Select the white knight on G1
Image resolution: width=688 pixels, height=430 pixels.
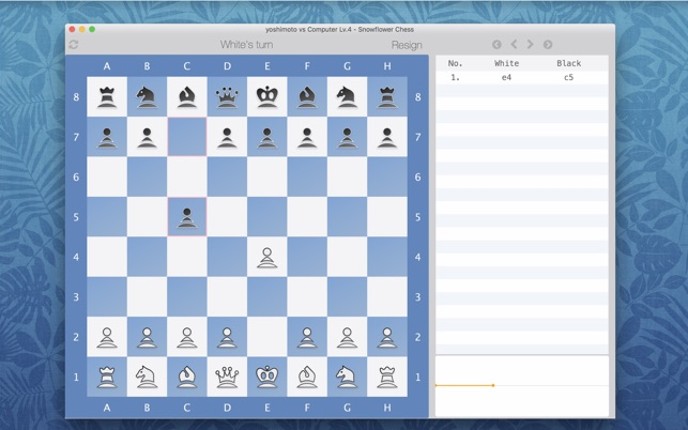(347, 377)
